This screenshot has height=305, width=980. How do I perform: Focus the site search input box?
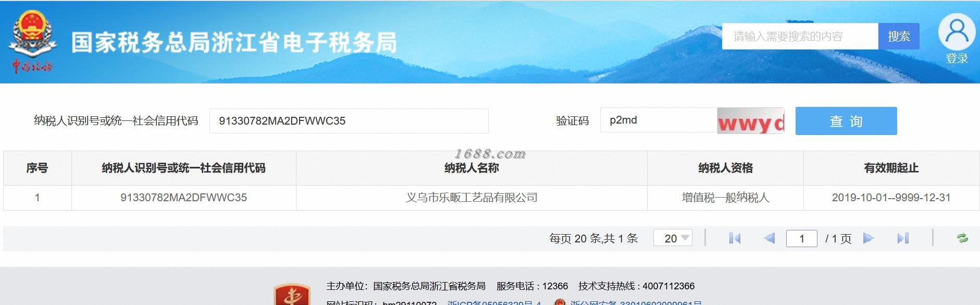[x=800, y=36]
